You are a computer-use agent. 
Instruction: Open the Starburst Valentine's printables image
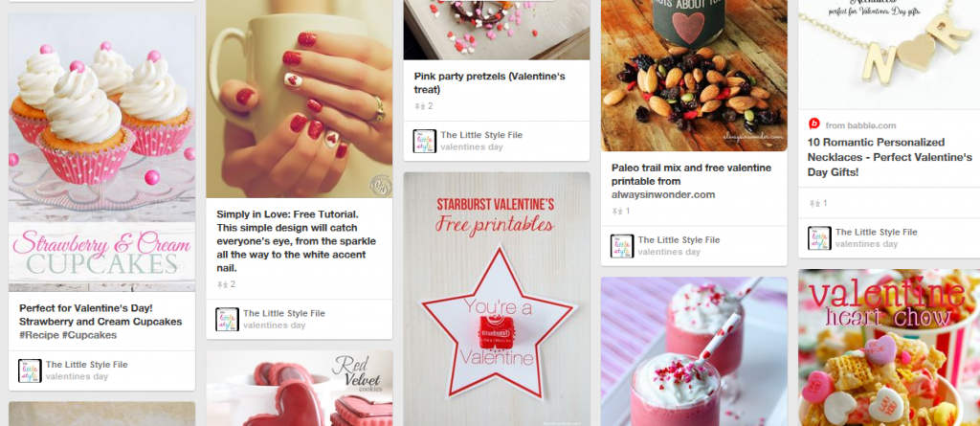(x=497, y=299)
